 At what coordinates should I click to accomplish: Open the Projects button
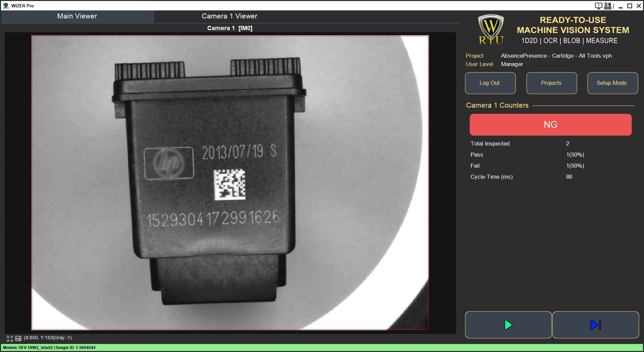(x=551, y=83)
